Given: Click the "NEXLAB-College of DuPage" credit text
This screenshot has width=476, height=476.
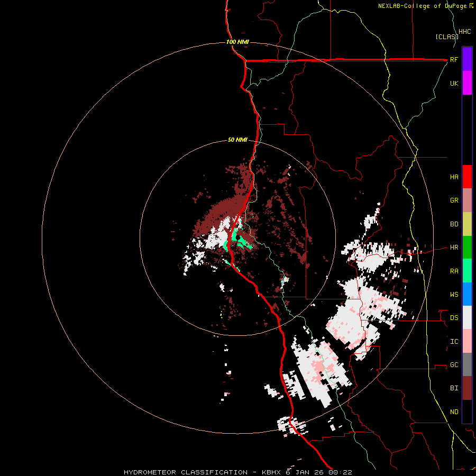Looking at the screenshot, I should 423,6.
